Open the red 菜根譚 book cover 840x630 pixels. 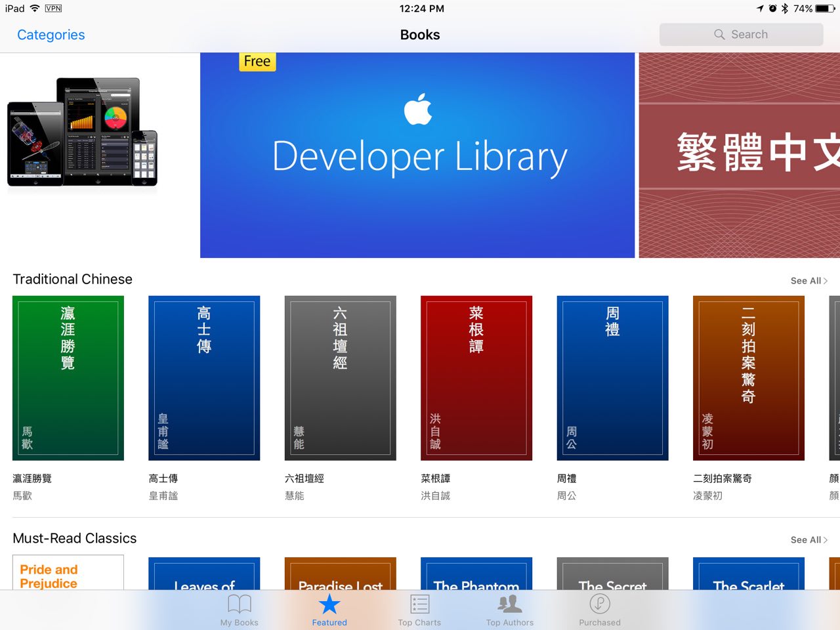[476, 378]
